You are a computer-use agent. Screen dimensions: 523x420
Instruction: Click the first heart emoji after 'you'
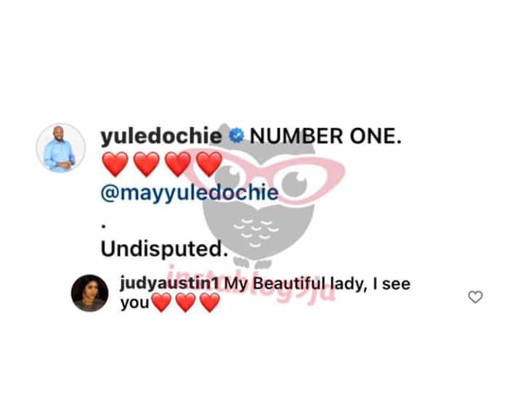[x=162, y=302]
